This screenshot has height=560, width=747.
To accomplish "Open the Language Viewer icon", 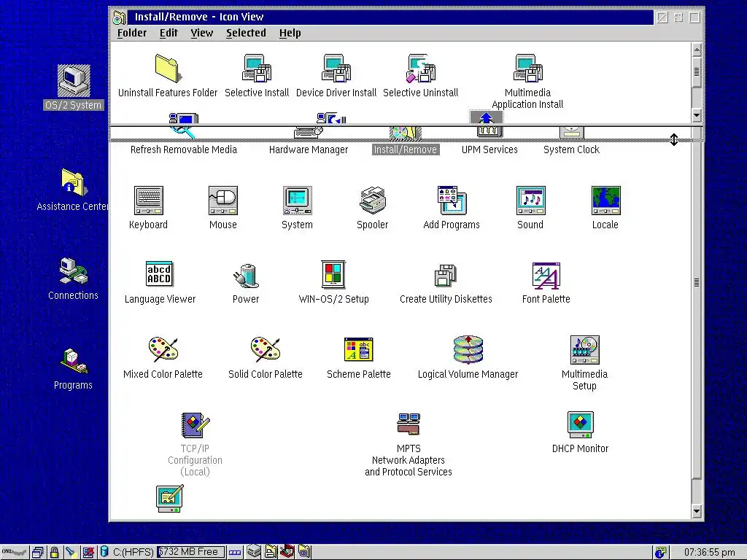I will [x=159, y=275].
